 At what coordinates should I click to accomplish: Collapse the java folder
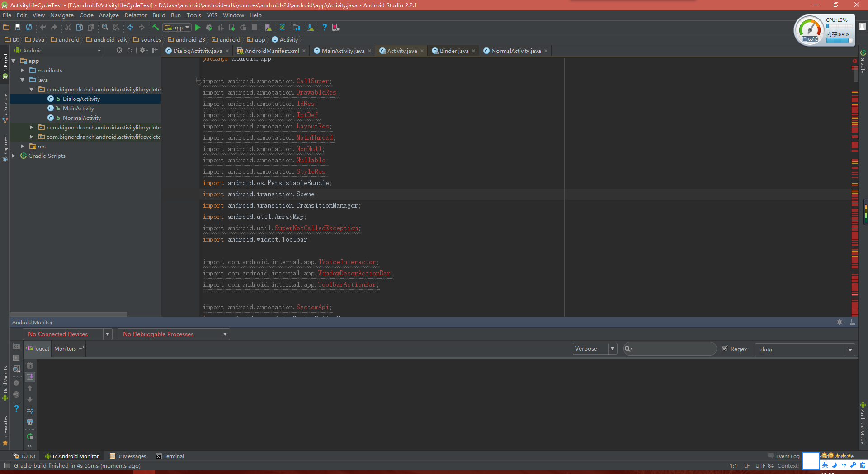pyautogui.click(x=23, y=80)
